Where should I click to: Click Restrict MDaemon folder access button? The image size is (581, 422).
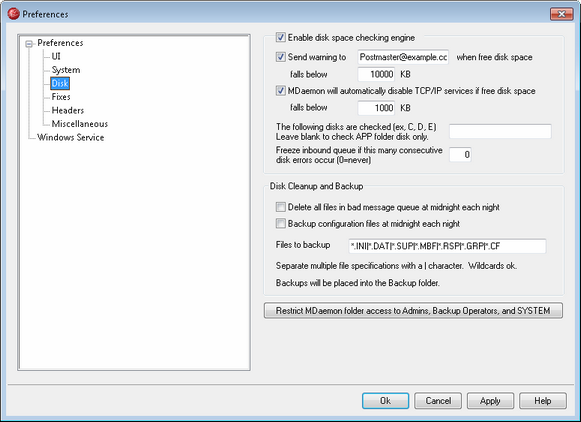pos(413,310)
